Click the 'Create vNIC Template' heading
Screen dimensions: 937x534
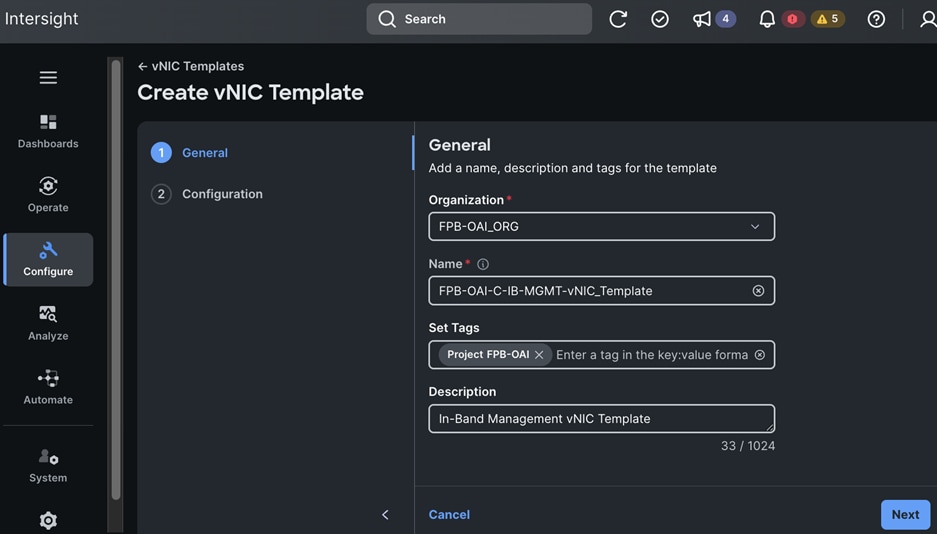point(250,93)
